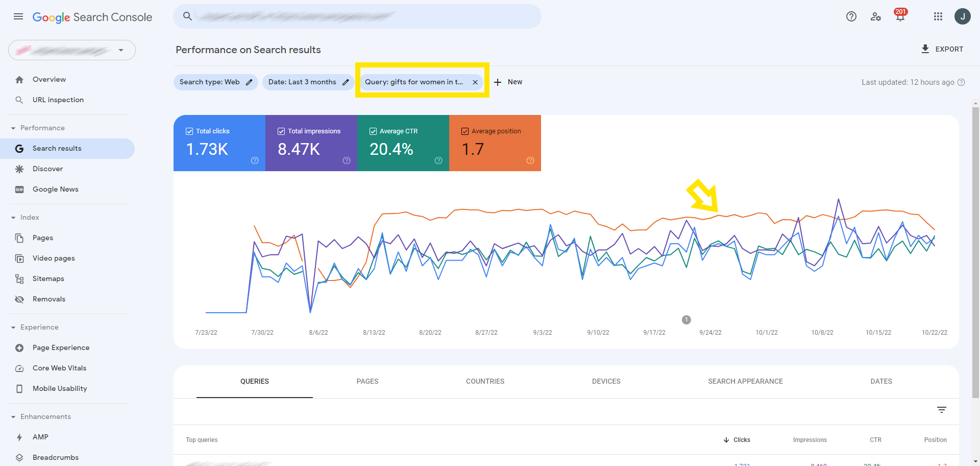Toggle the Total impressions checkbox
Image resolution: width=980 pixels, height=466 pixels.
coord(281,131)
